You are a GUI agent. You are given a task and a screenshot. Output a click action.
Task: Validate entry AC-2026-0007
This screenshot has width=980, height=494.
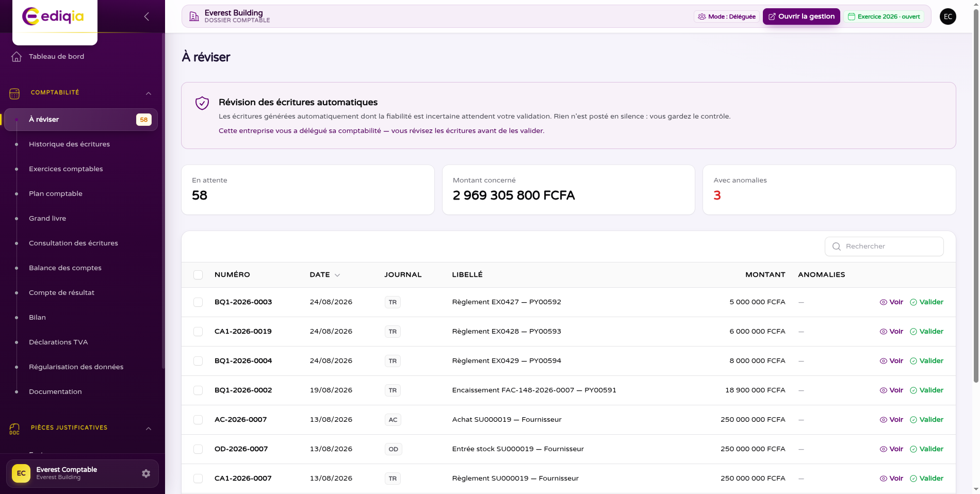coord(927,420)
